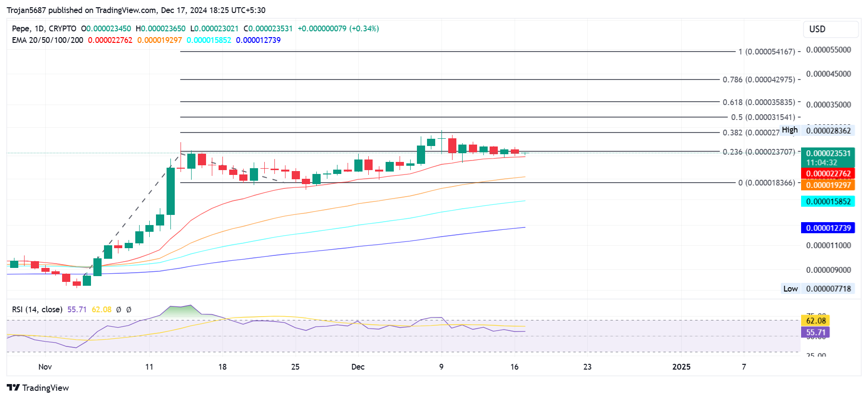The height and width of the screenshot is (399, 868).
Task: Click the RSI (14, close) indicator legend
Action: [x=37, y=309]
